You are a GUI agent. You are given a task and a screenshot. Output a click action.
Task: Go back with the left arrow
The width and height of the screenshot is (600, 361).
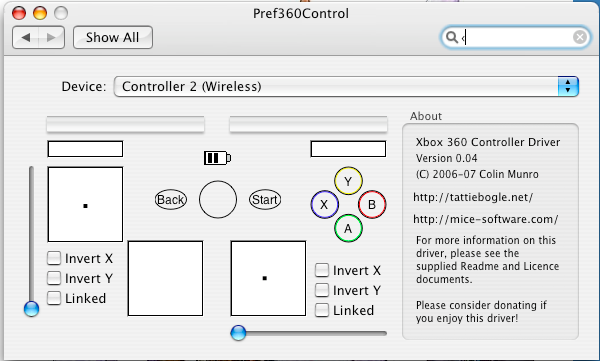pyautogui.click(x=26, y=37)
